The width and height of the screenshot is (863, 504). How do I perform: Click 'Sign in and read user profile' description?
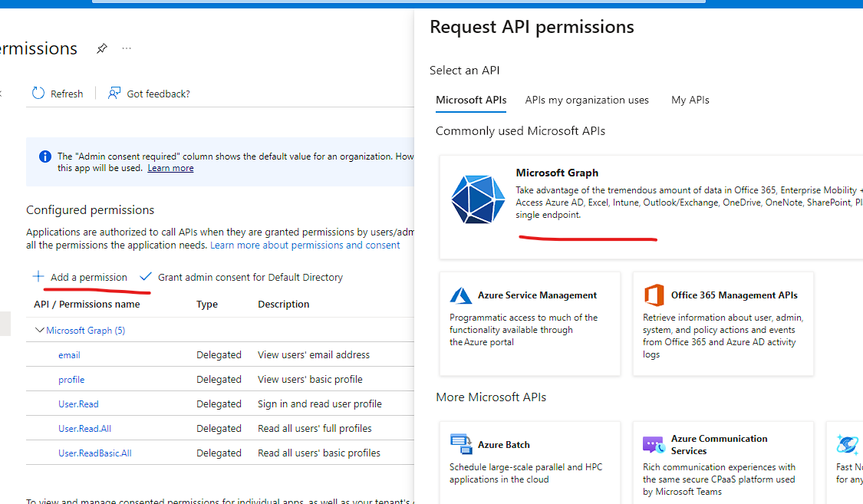(x=320, y=404)
